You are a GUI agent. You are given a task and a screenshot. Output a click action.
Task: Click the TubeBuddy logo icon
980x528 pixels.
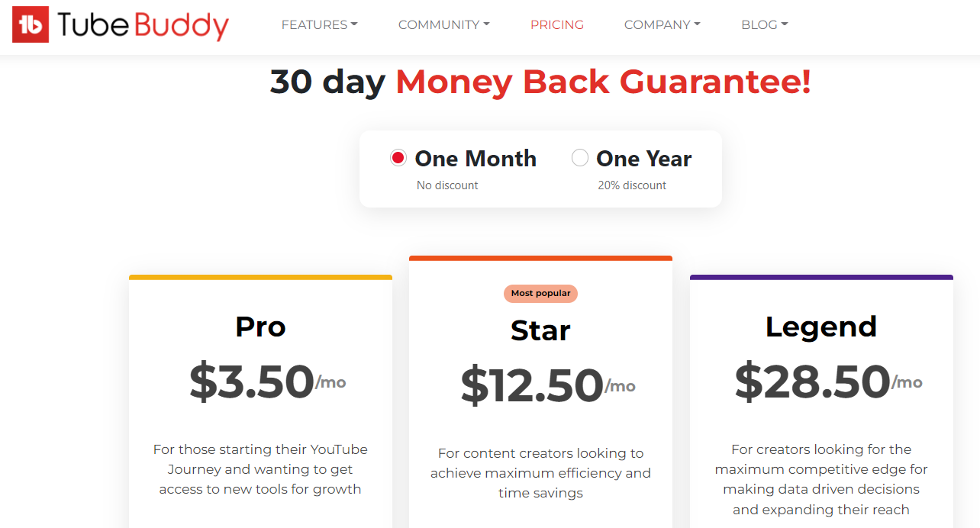[x=31, y=24]
